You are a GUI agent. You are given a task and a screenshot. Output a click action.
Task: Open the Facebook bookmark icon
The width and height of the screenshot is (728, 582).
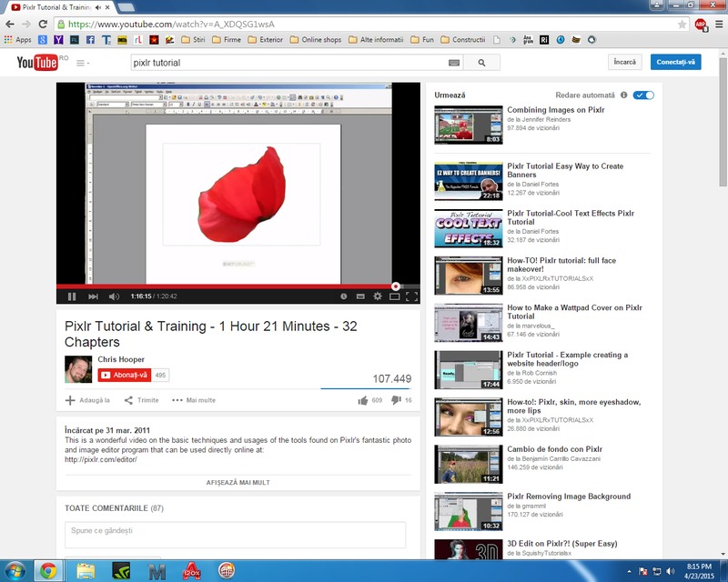[x=90, y=40]
